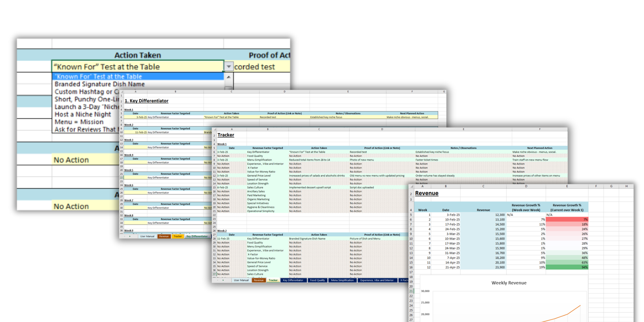Switch to the Food Quality sheet tab
Screen dimensions: 644x322
click(317, 280)
